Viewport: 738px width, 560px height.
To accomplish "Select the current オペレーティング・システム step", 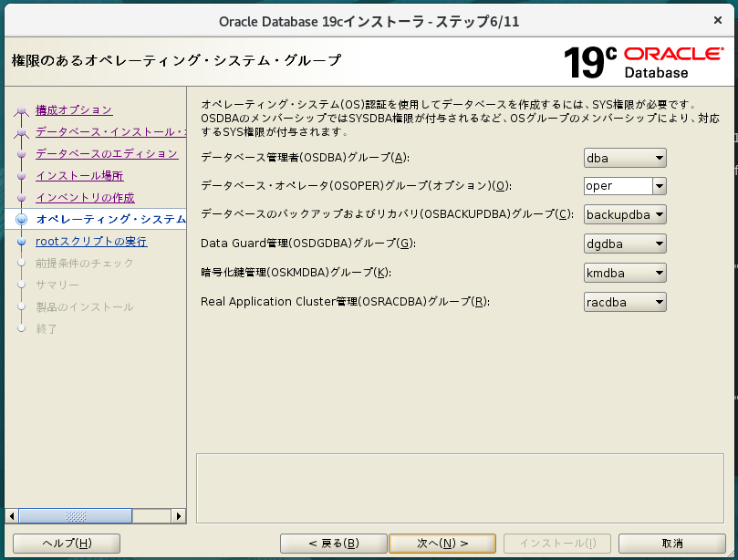I will coord(110,219).
